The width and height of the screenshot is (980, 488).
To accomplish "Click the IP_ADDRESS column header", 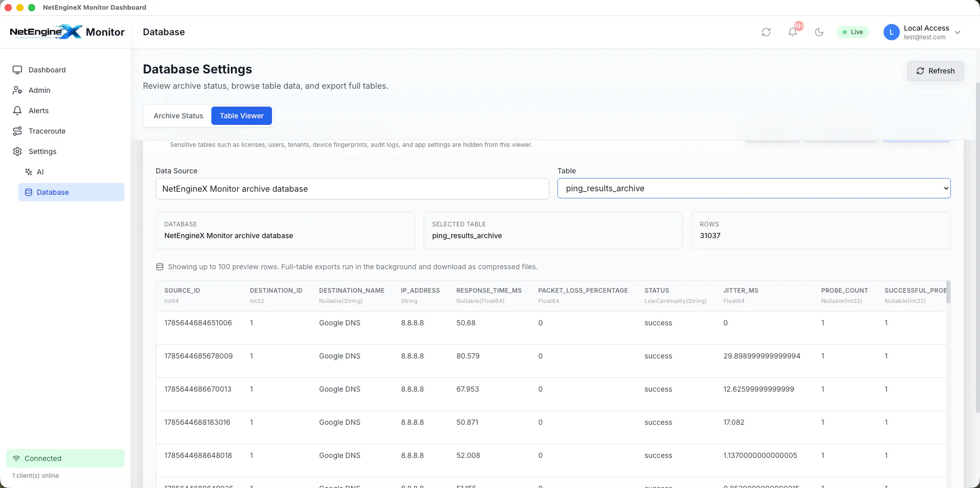I will click(x=420, y=291).
